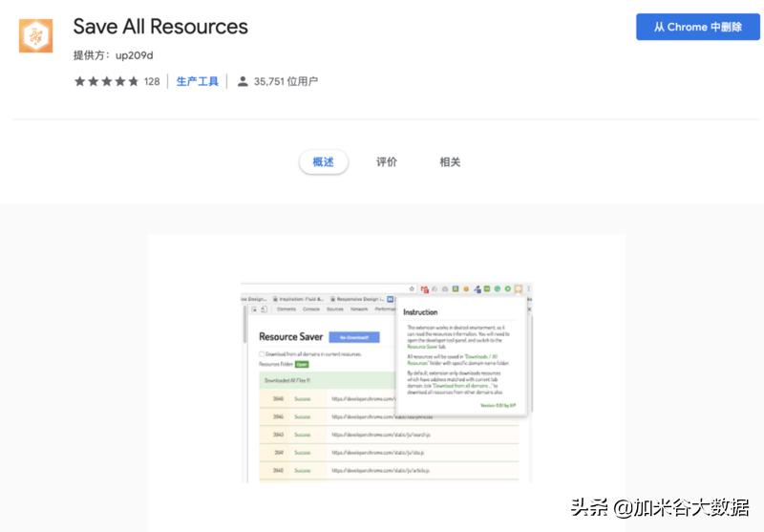Click the five-star rating next to 128
This screenshot has width=764, height=532.
pyautogui.click(x=106, y=81)
